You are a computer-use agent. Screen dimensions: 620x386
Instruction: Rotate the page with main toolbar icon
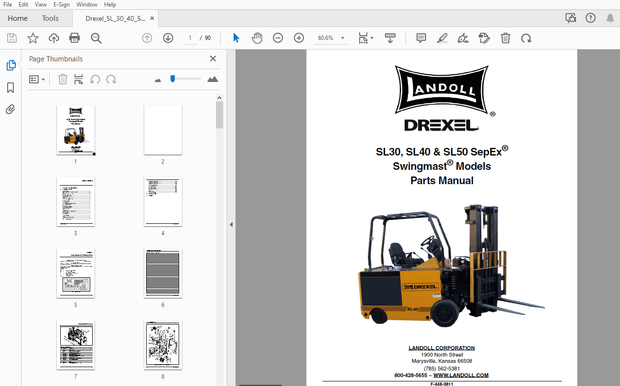tap(526, 38)
